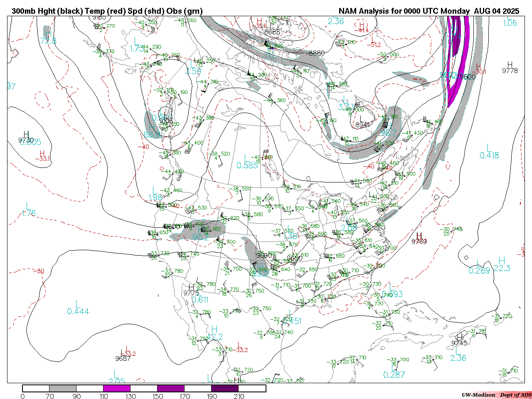Click the height contour label "8880"
The width and height of the screenshot is (532, 399).
point(317,53)
